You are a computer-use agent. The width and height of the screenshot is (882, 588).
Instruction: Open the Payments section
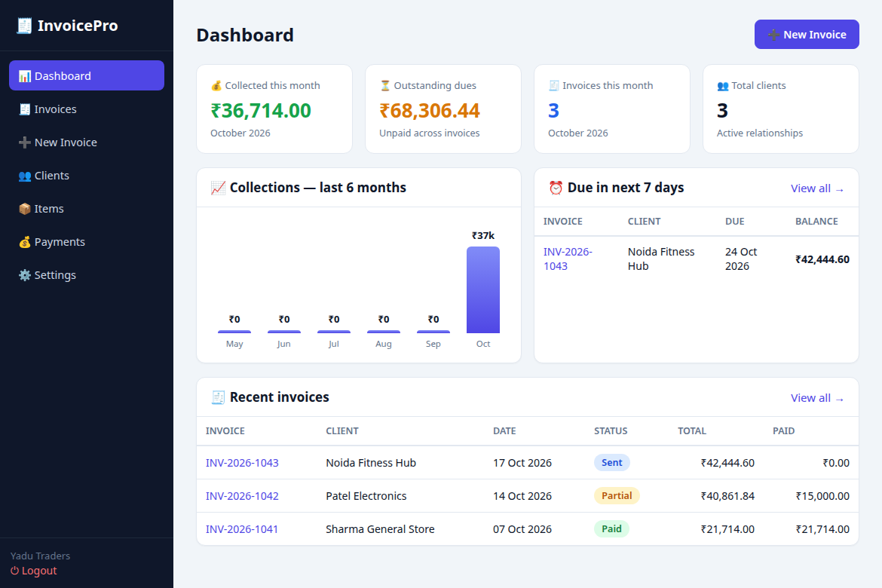[87, 241]
